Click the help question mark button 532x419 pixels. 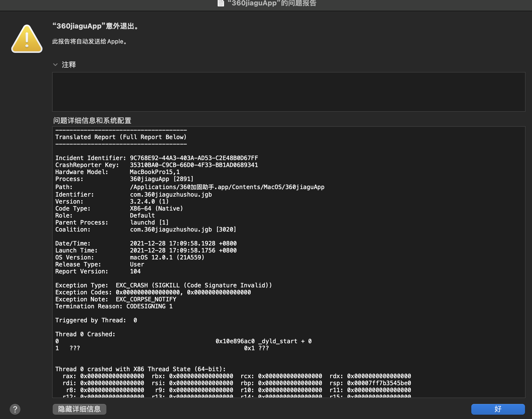[x=15, y=409]
